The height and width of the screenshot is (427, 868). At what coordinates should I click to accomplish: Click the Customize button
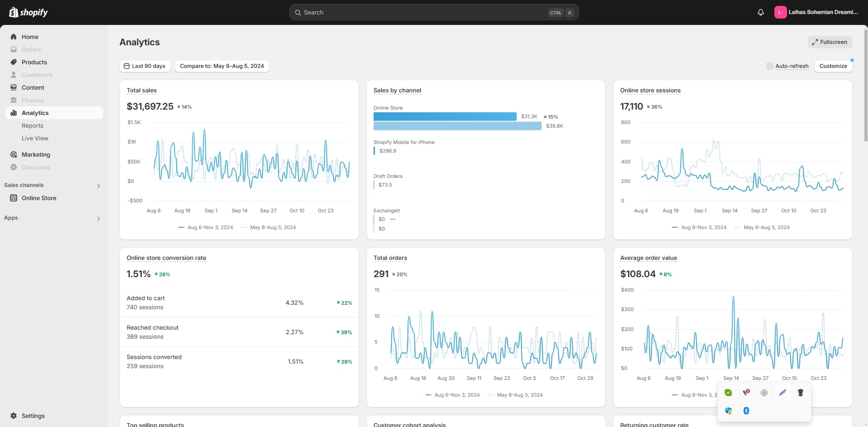pos(833,66)
